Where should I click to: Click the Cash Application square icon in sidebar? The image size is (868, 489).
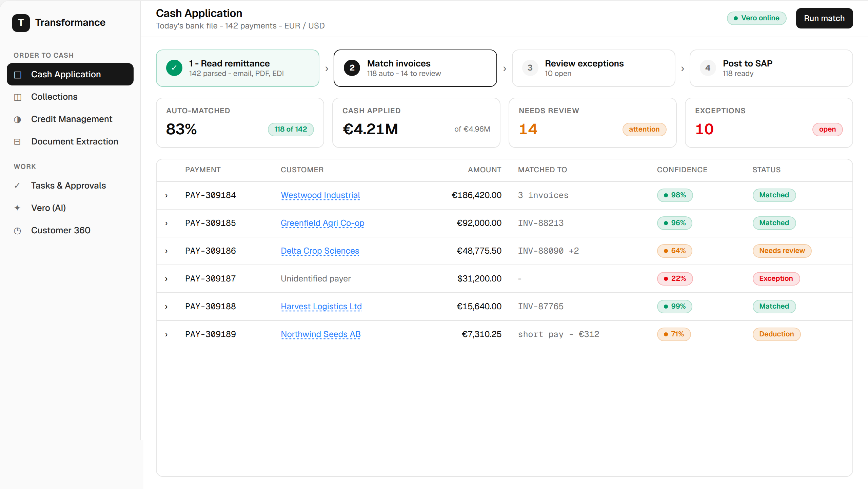click(18, 75)
